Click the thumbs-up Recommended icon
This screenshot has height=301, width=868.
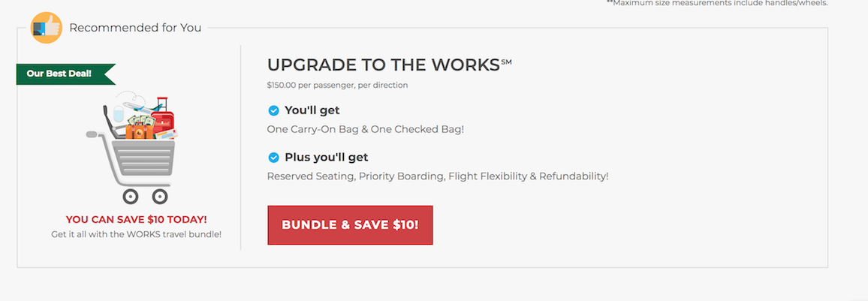coord(46,28)
